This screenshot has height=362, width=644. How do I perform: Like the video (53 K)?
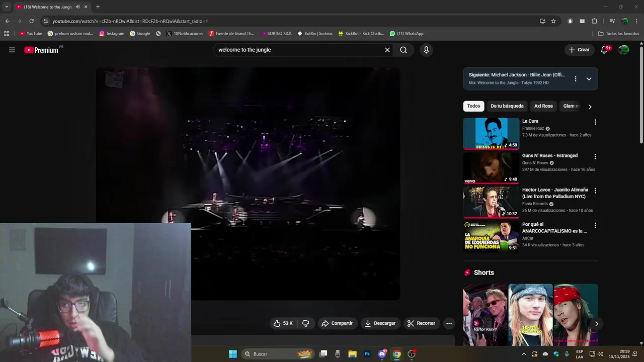(283, 323)
